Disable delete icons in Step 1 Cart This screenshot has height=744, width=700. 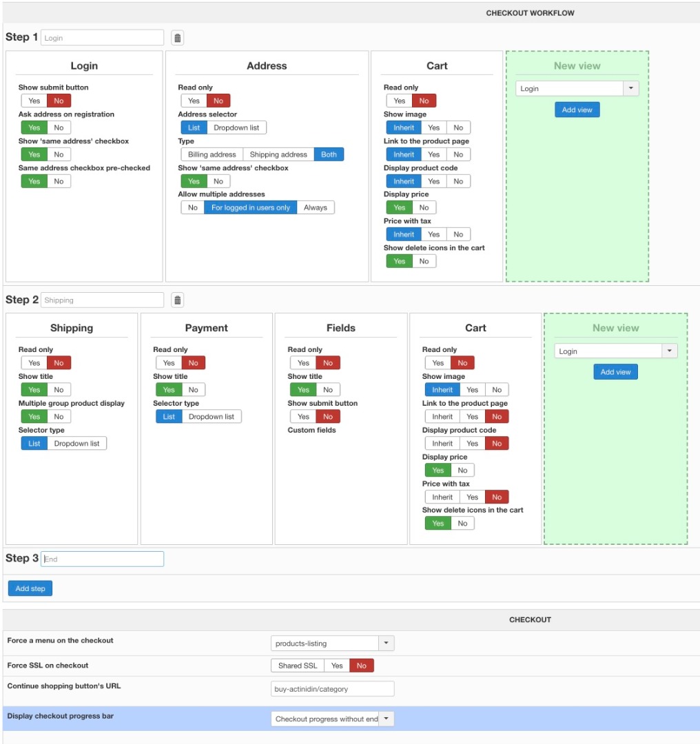424,261
